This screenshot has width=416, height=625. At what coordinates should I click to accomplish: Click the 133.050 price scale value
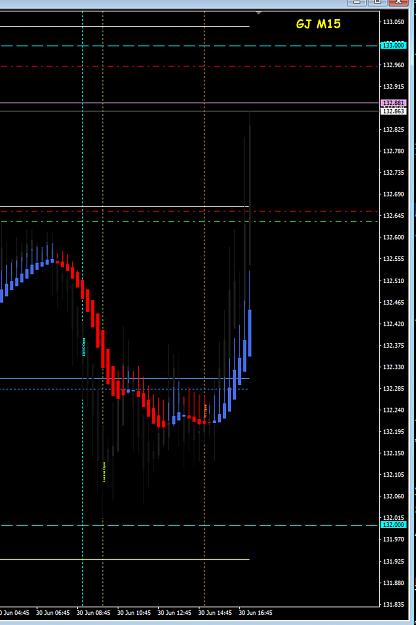coord(393,22)
